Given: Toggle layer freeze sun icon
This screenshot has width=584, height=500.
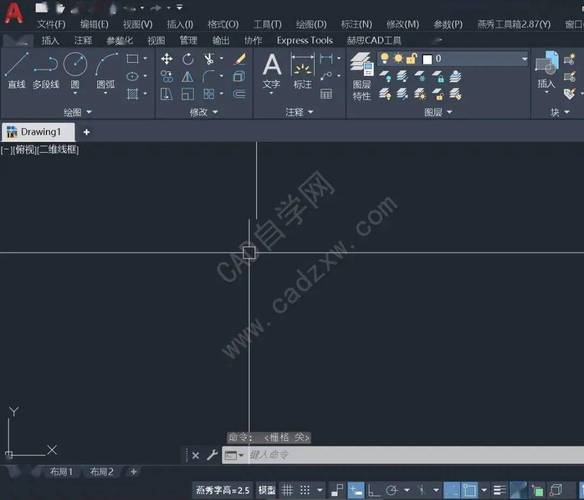Looking at the screenshot, I should coord(398,58).
